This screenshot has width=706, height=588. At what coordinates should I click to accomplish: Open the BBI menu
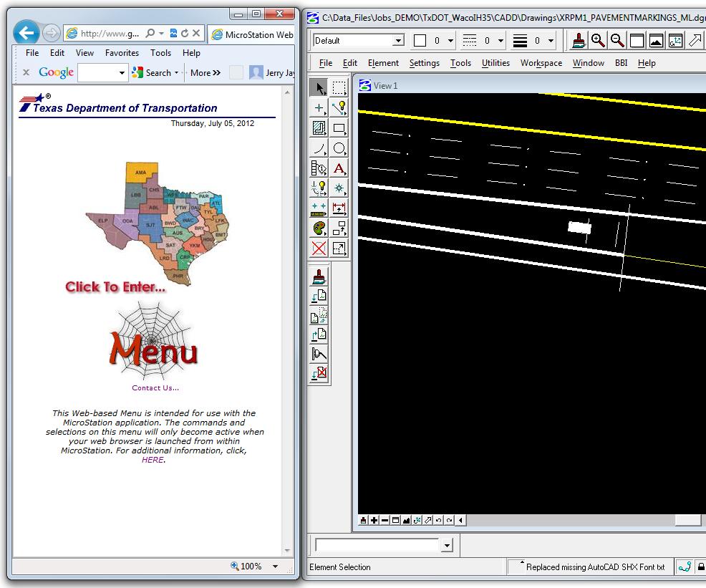click(621, 63)
